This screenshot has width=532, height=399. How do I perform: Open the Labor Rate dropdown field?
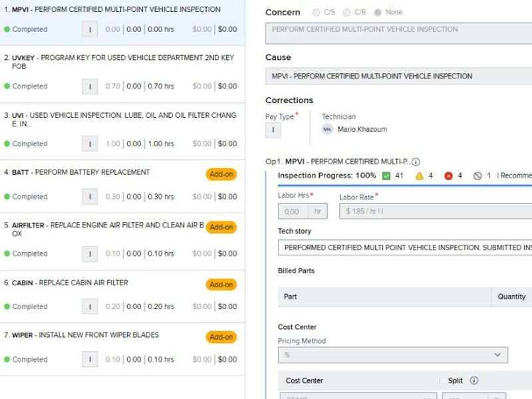pos(436,211)
